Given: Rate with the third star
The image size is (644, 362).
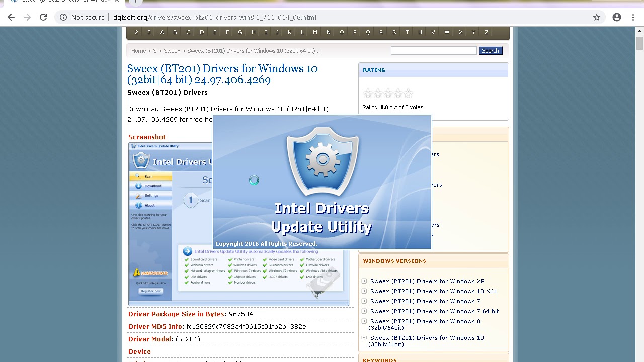Looking at the screenshot, I should [x=388, y=93].
